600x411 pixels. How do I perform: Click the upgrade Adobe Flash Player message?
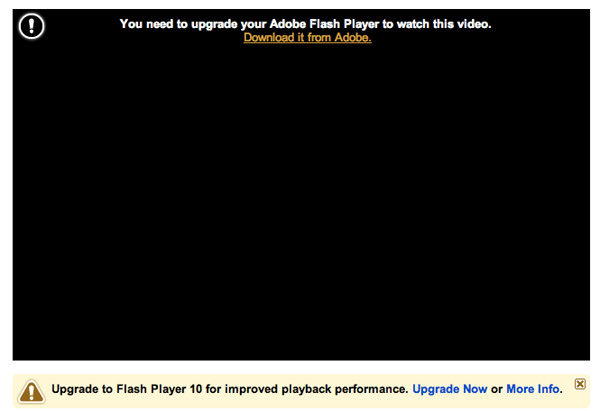pos(305,24)
